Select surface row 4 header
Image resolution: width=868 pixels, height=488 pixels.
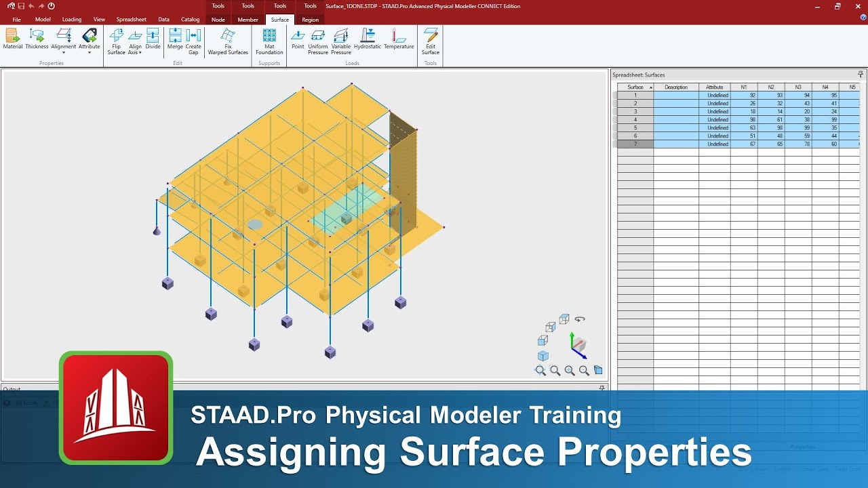tap(635, 120)
